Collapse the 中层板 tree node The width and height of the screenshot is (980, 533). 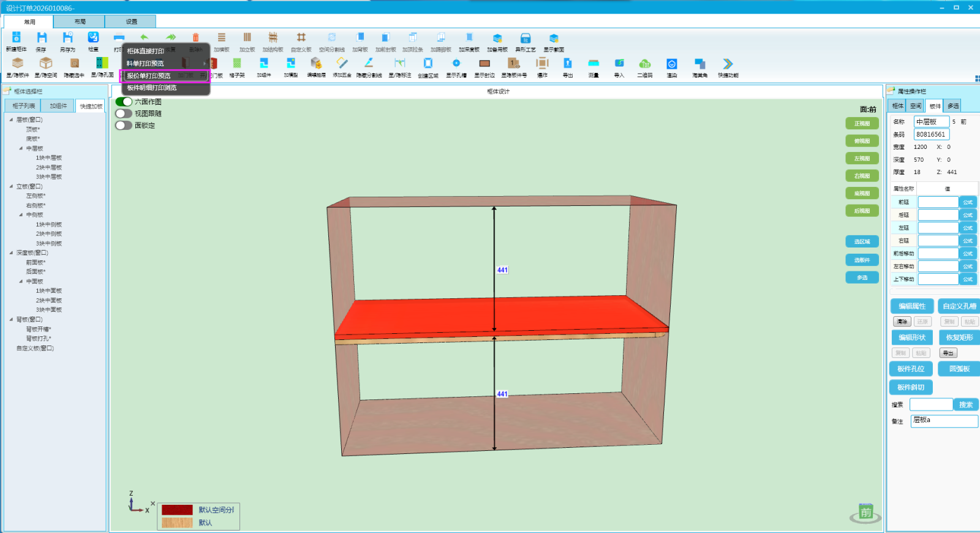(x=21, y=148)
